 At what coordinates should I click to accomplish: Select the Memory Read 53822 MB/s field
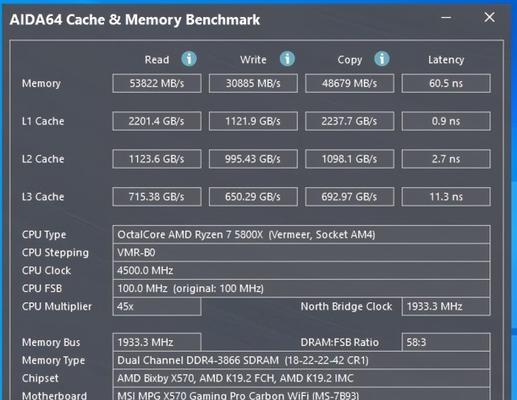coord(157,83)
